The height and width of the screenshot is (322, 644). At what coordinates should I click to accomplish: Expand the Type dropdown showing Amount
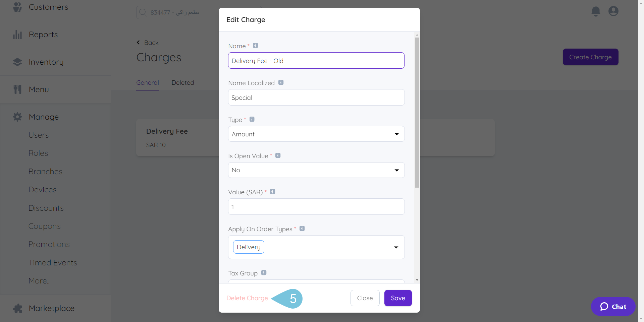click(316, 134)
